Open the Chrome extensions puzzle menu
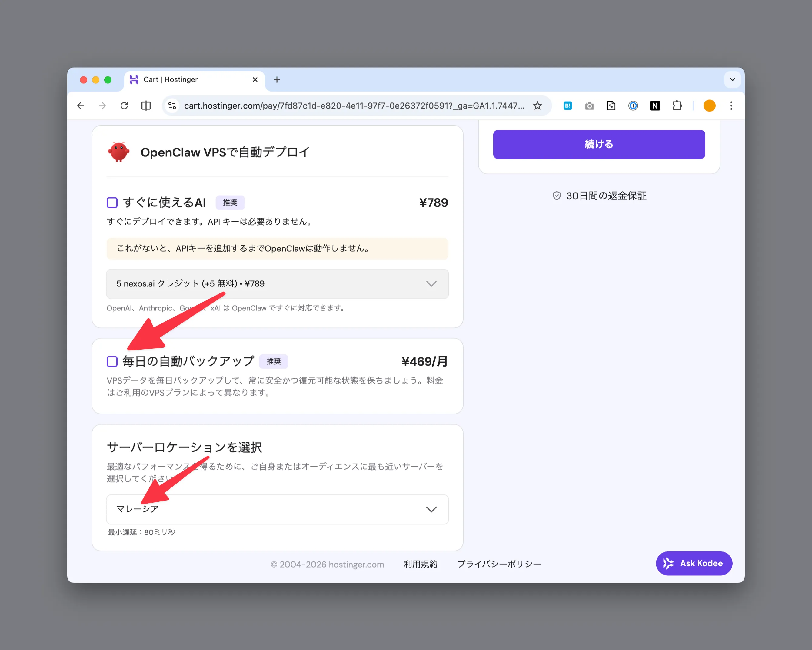Screen dimensions: 812x650 click(677, 106)
